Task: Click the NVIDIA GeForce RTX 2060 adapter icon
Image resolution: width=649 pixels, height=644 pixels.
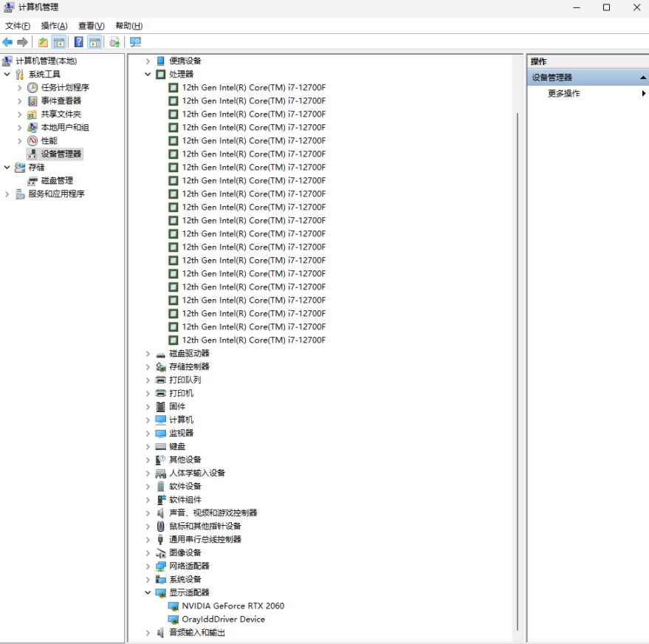Action: click(x=173, y=606)
